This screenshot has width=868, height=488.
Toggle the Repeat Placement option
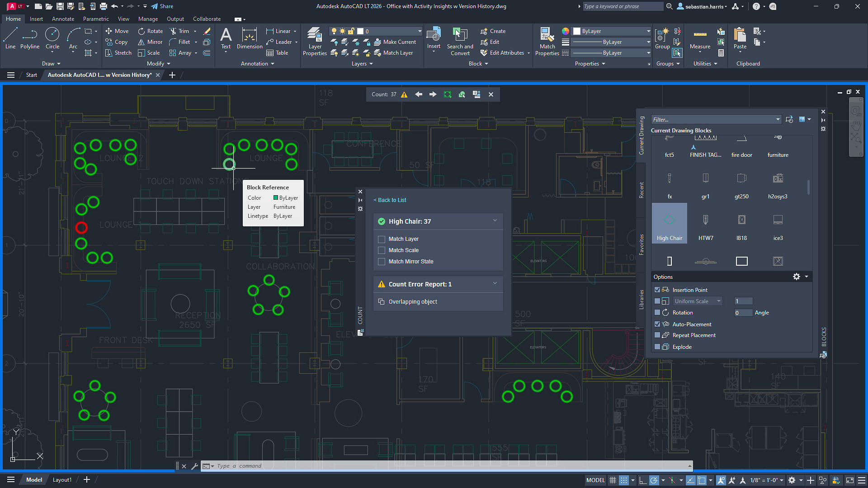coord(657,335)
